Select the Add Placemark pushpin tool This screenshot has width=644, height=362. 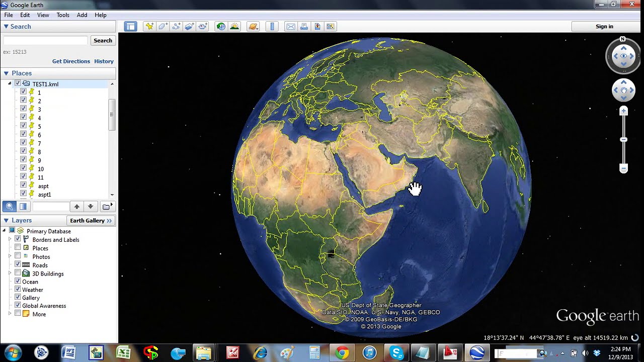click(149, 27)
